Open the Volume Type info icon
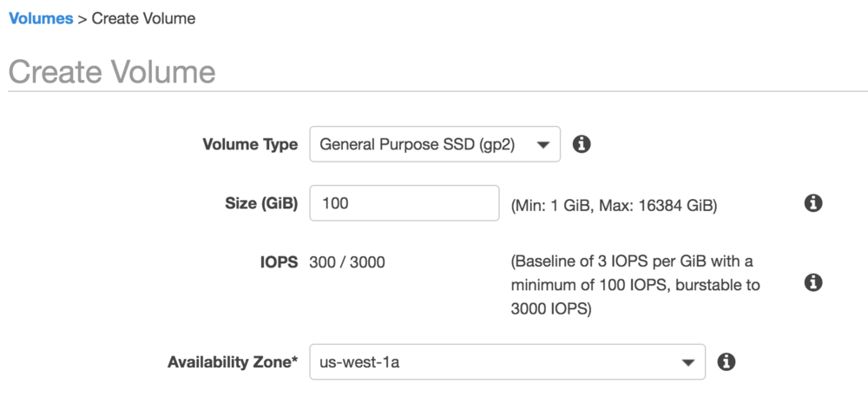The width and height of the screenshot is (868, 397). click(x=582, y=144)
